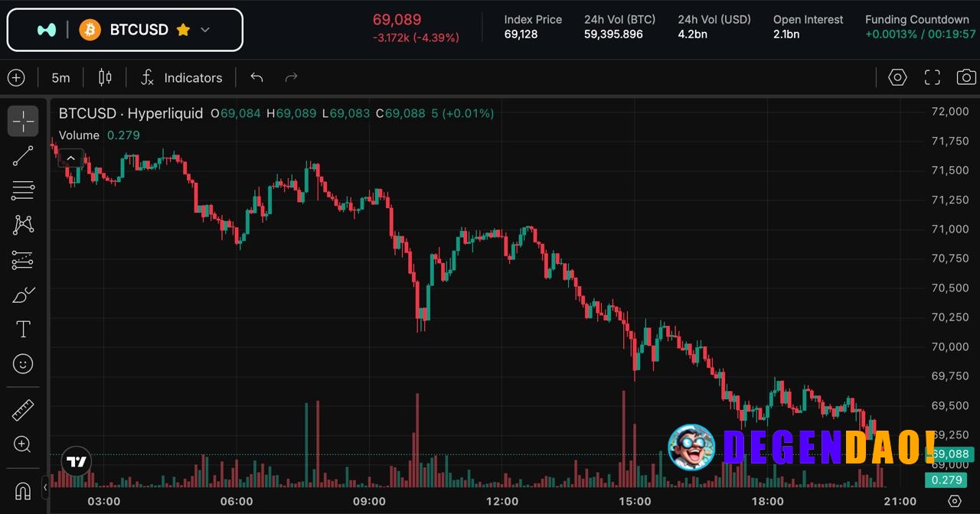Click the TradingView logo badge
Image resolution: width=980 pixels, height=514 pixels.
(x=76, y=462)
